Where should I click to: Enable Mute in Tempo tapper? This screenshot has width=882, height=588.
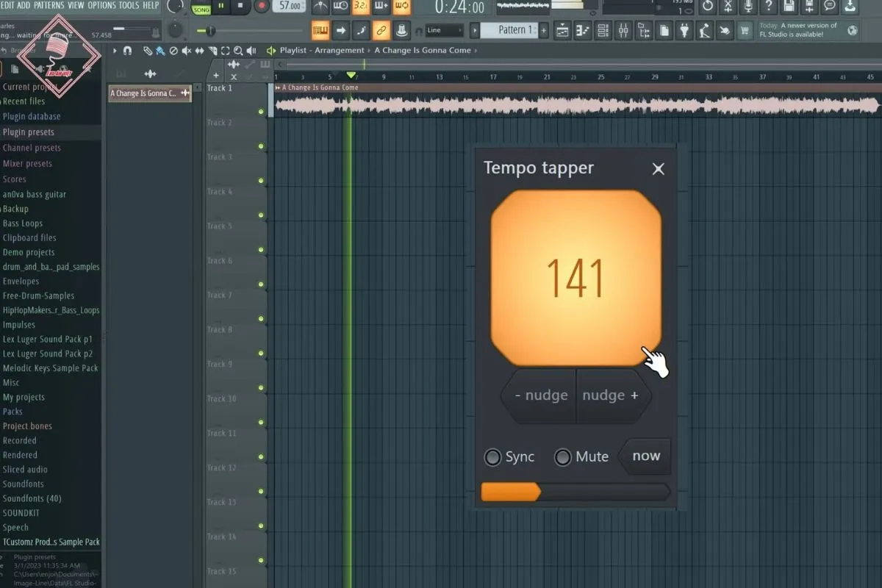563,457
